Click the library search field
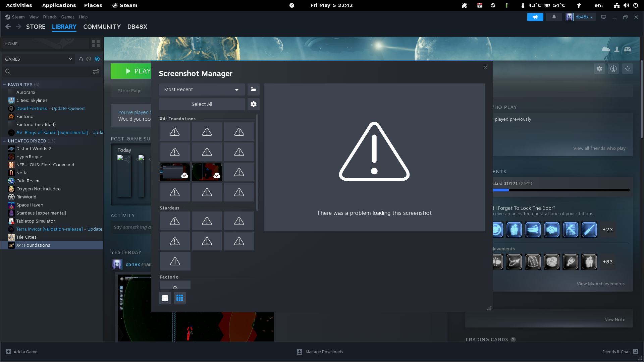This screenshot has width=644, height=362. click(47, 71)
